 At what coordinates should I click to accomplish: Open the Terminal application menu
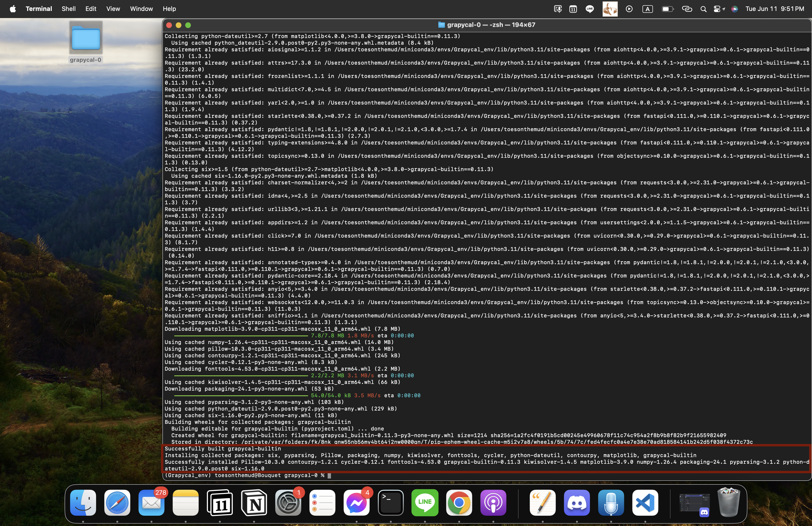39,9
